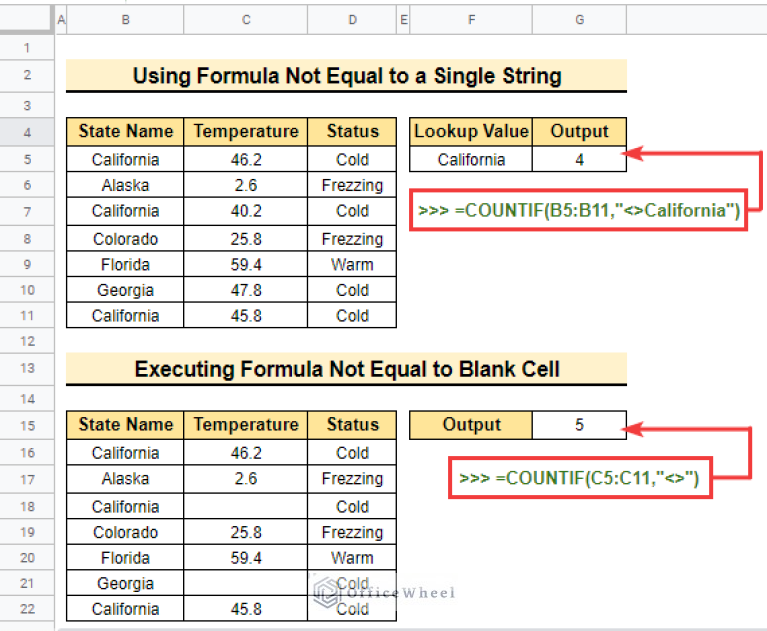Screen dimensions: 767x631
Task: Select the Temperature header cell in row 15
Action: pos(246,425)
